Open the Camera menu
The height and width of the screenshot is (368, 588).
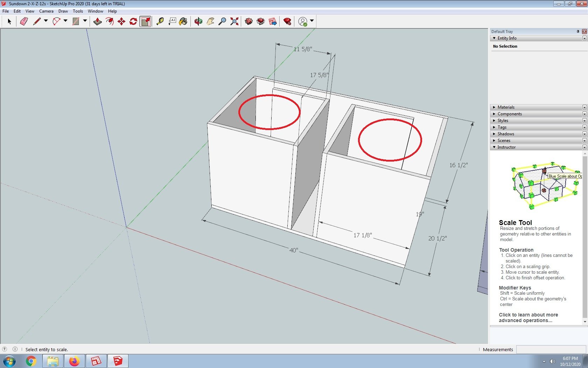click(46, 11)
